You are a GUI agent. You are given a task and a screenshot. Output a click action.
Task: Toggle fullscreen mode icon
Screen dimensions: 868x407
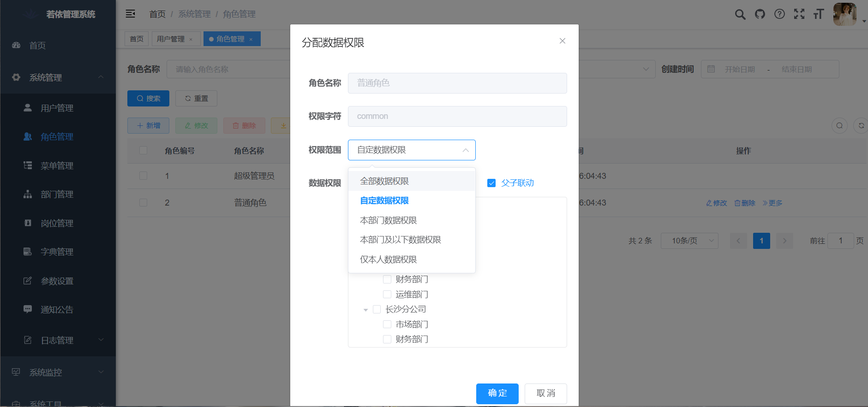click(x=799, y=14)
